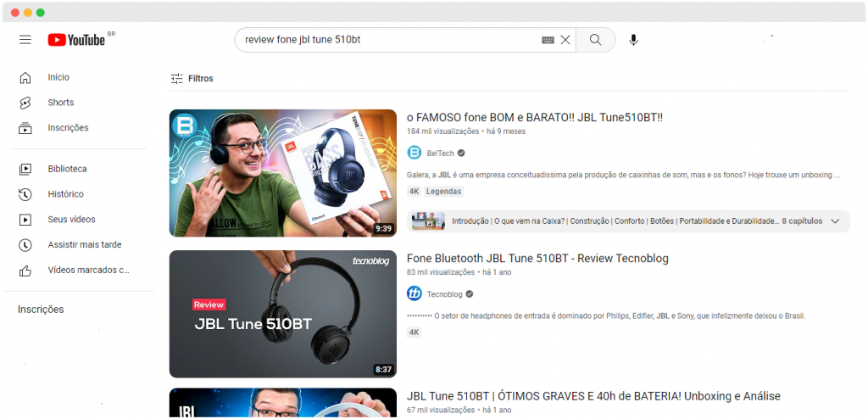868x419 pixels.
Task: Click the Assistir mais tarde clock icon
Action: [25, 245]
